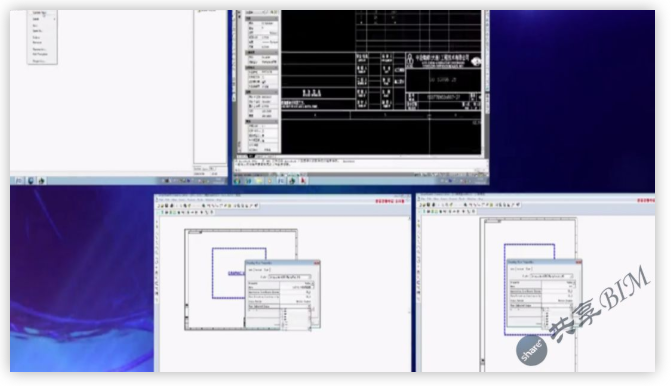Choose Edit Template in the context menu
The width and height of the screenshot is (671, 386).
[40, 54]
